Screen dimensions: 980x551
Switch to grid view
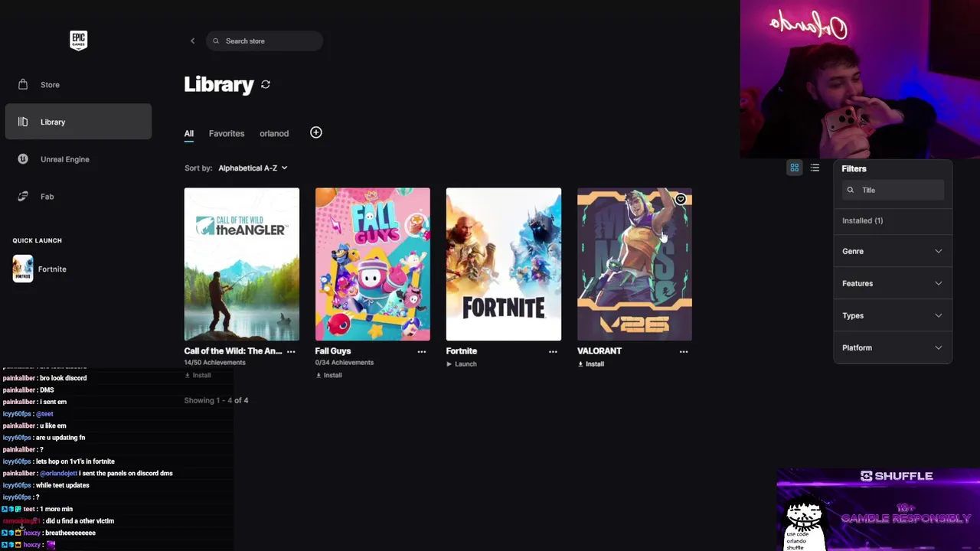click(x=795, y=168)
